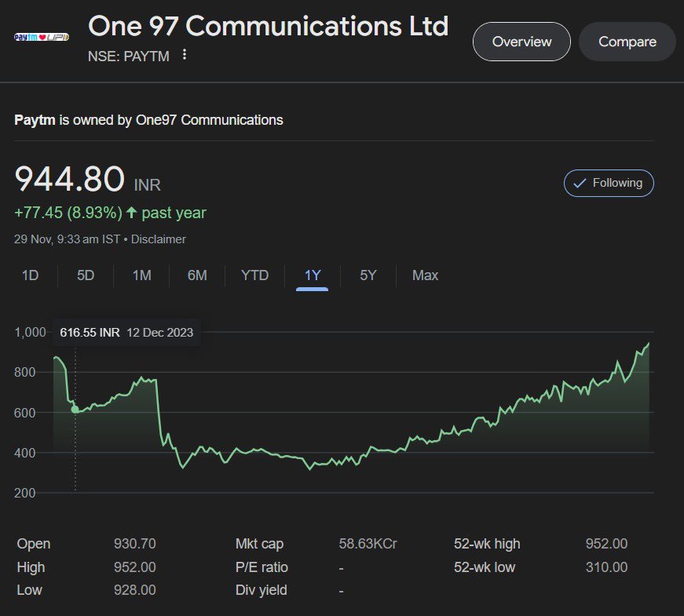Select the 5D time range
684x616 pixels.
86,275
